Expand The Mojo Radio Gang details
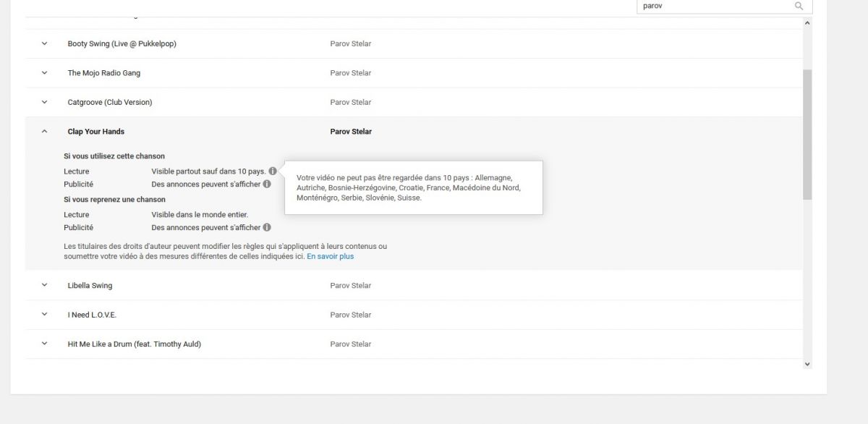The height and width of the screenshot is (424, 868). pyautogui.click(x=44, y=73)
